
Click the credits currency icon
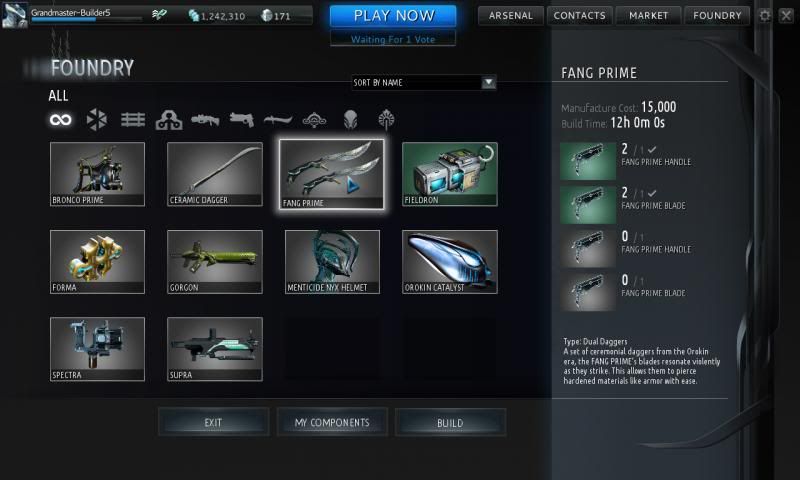(x=194, y=16)
